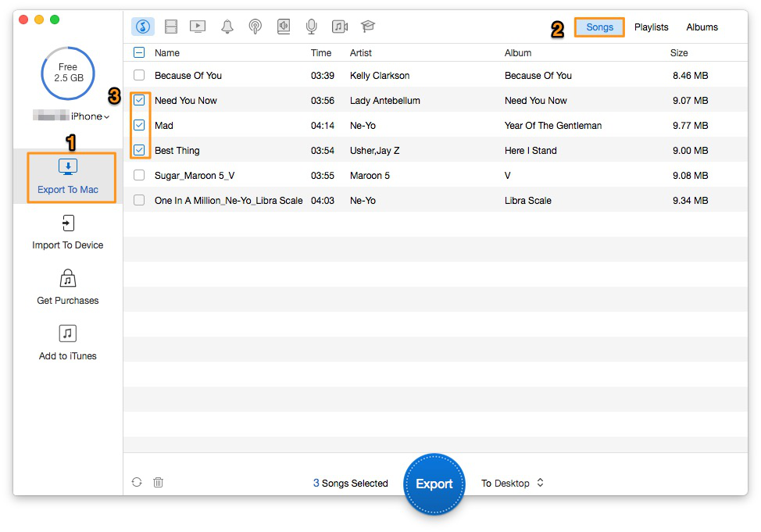
Task: Click the Best Thing song name
Action: point(177,151)
